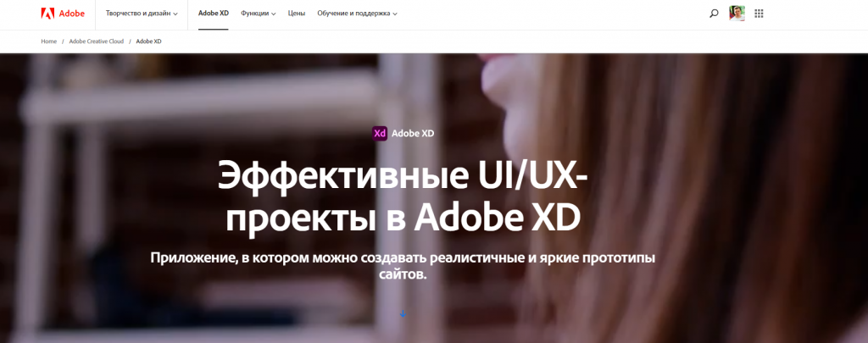868x343 pixels.
Task: Click the Adobe XD breadcrumb text
Action: pyautogui.click(x=149, y=41)
